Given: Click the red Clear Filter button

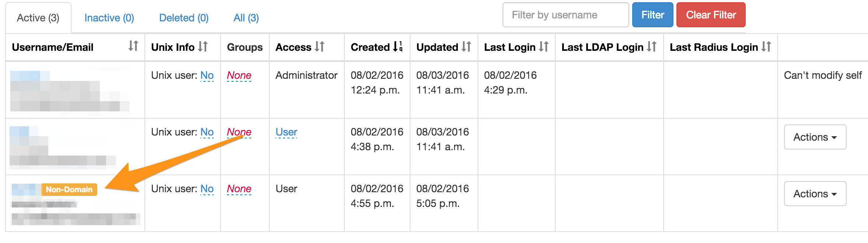Looking at the screenshot, I should 711,15.
